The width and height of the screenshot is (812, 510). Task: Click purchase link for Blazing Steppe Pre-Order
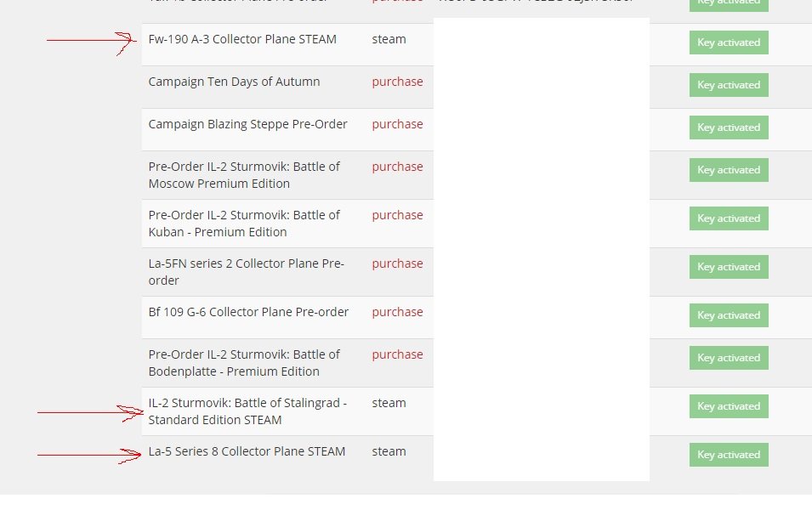coord(397,124)
